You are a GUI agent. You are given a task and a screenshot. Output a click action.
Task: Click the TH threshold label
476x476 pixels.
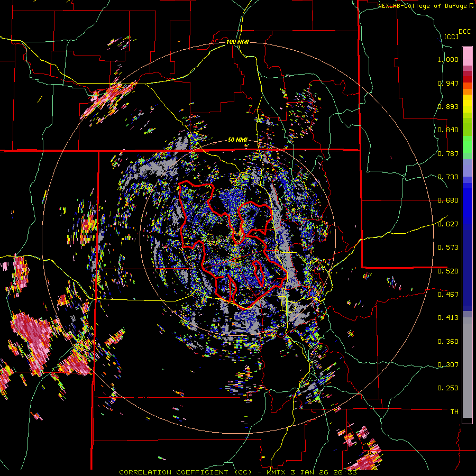tap(454, 411)
